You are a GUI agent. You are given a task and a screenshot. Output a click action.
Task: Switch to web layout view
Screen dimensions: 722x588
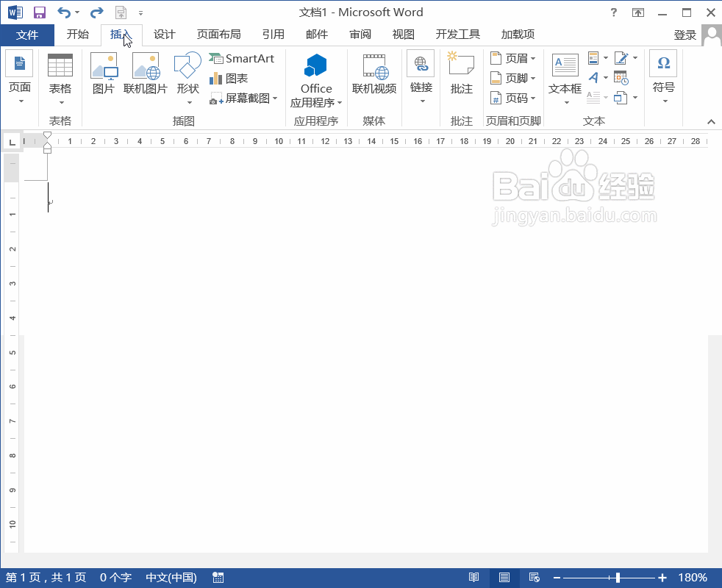point(534,578)
